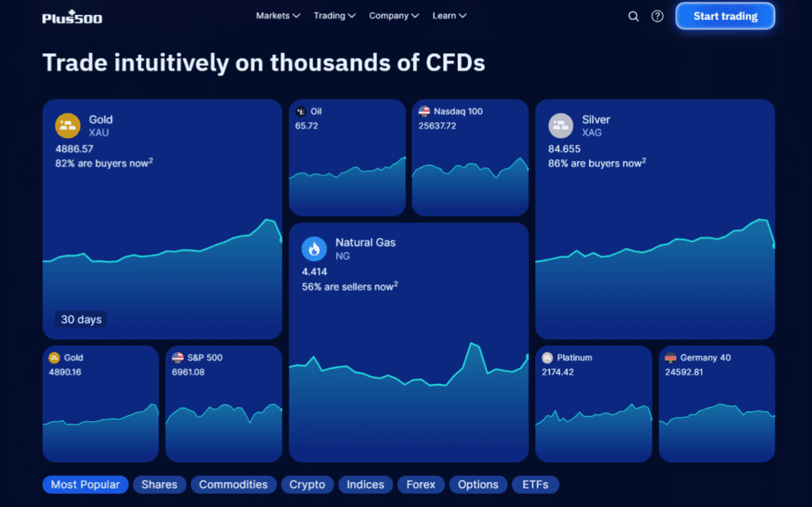The width and height of the screenshot is (812, 507).
Task: Click the S&P 500 flag icon
Action: coord(178,358)
